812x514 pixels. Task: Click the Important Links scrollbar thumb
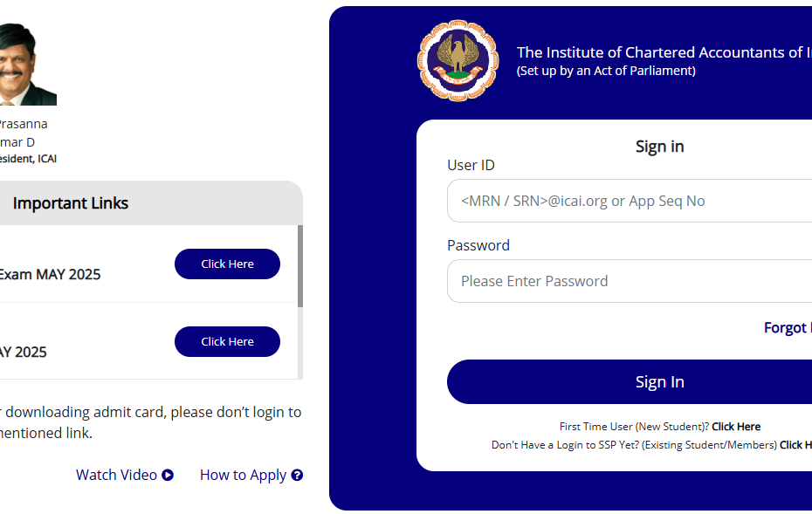pyautogui.click(x=300, y=266)
